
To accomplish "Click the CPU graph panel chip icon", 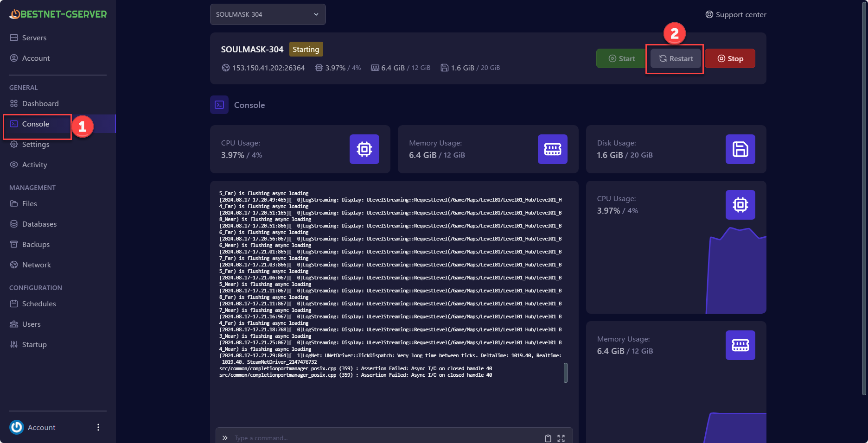I will click(740, 205).
